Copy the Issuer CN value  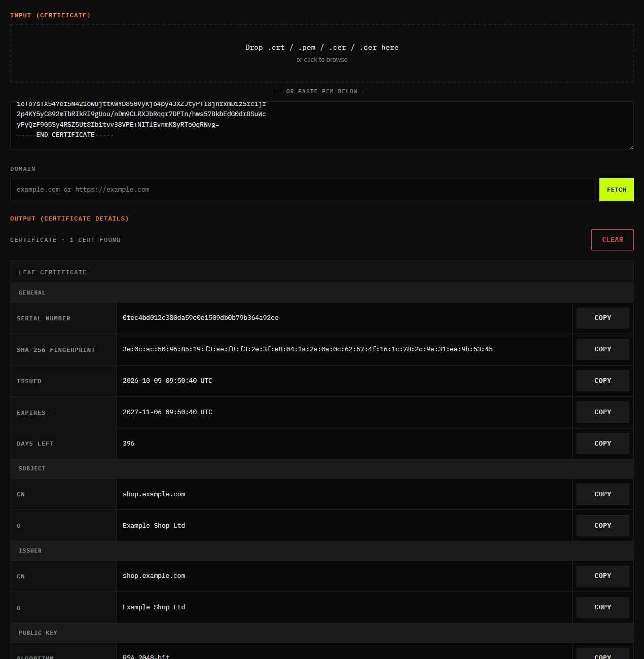click(x=603, y=576)
